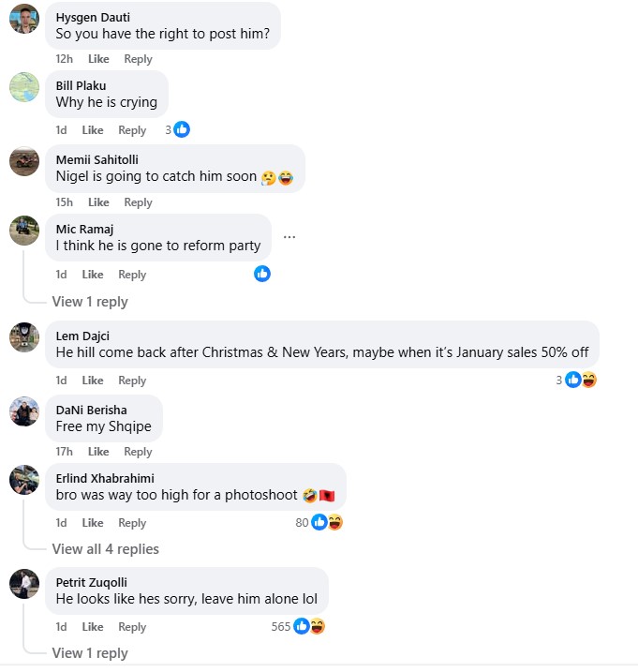The image size is (638, 672).
Task: Click Memii Sahitolli's profile picture
Action: [24, 160]
